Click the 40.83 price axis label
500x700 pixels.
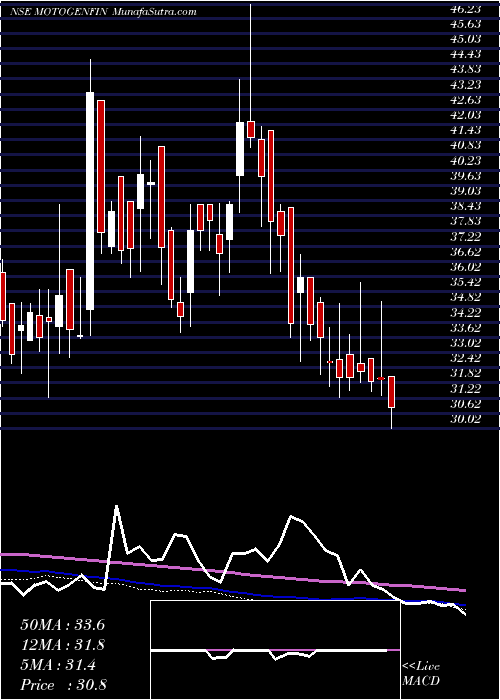point(465,145)
